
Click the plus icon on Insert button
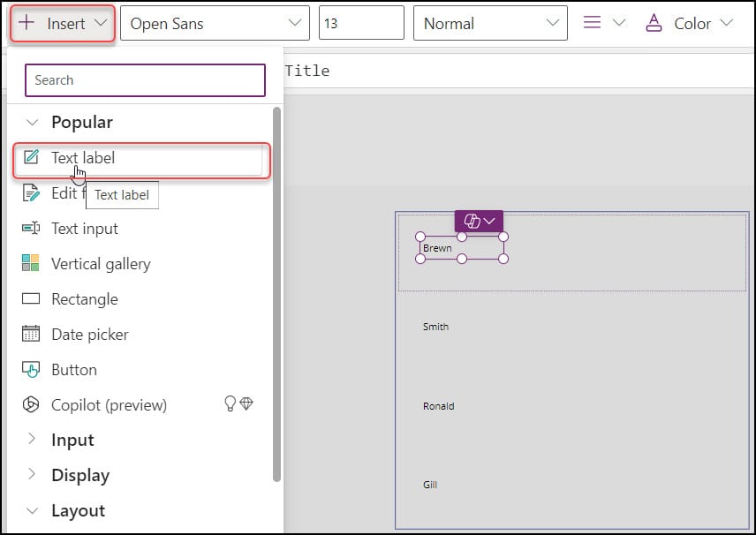pyautogui.click(x=26, y=22)
